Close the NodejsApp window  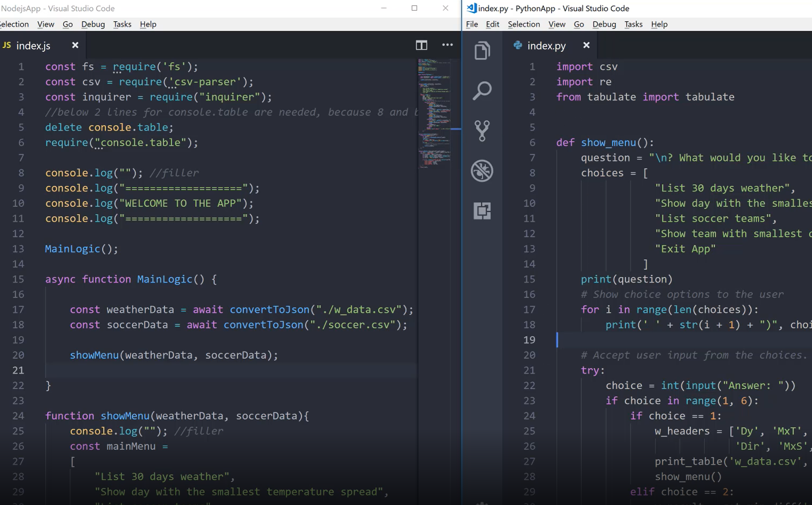tap(445, 8)
